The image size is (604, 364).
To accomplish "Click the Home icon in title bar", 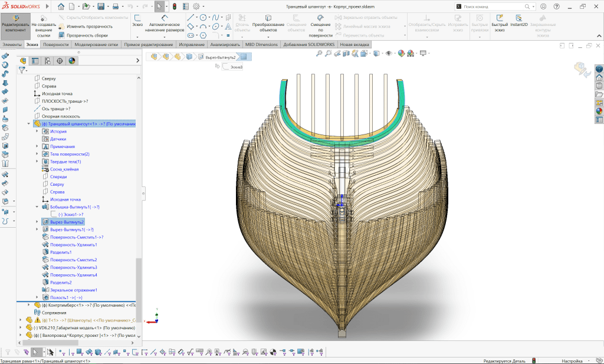I will tap(61, 6).
